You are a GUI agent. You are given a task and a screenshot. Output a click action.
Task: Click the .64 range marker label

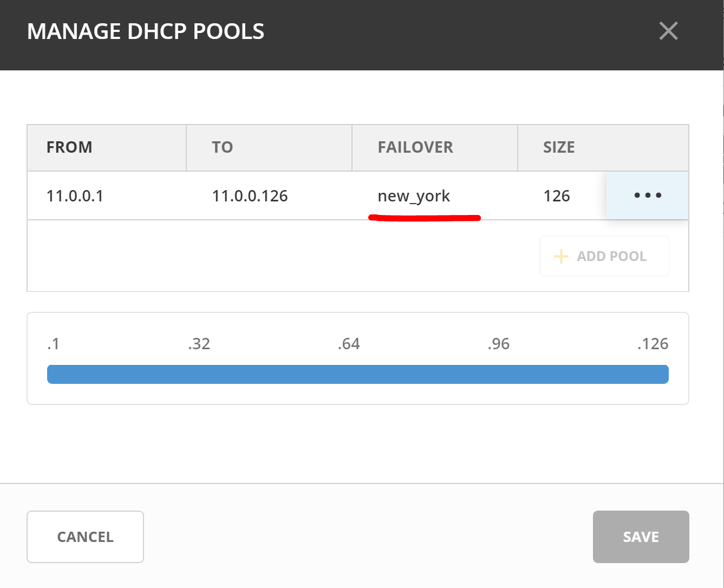(x=349, y=344)
